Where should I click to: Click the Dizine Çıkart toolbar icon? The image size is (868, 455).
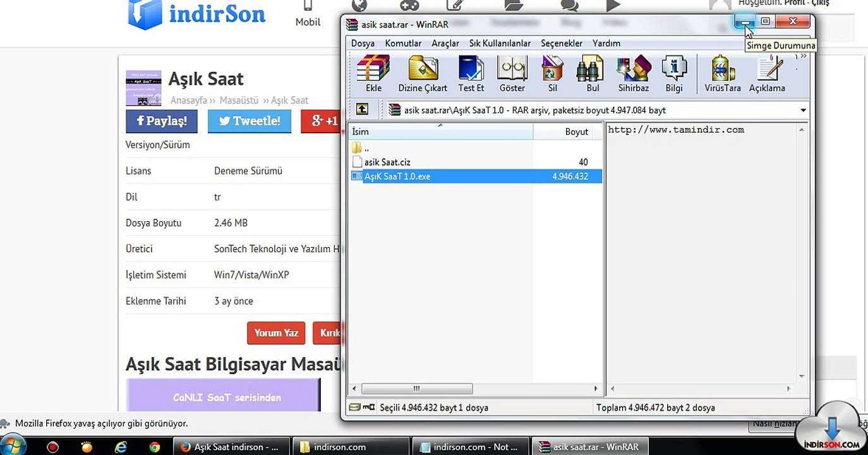423,74
